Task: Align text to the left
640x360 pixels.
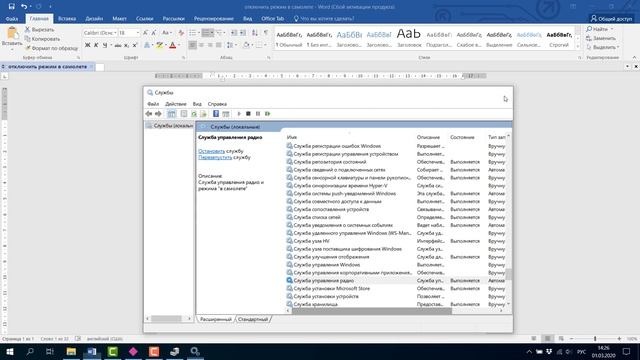Action: point(192,45)
